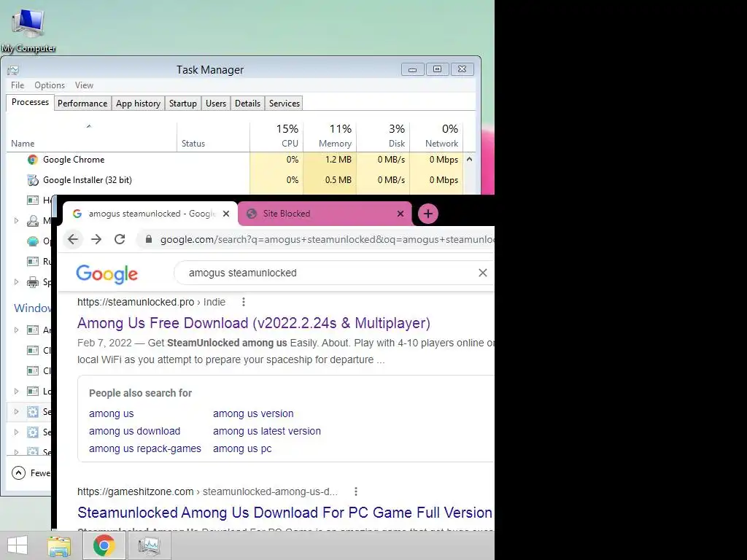Click the Fewer details chevron button
The image size is (747, 560).
coord(18,472)
